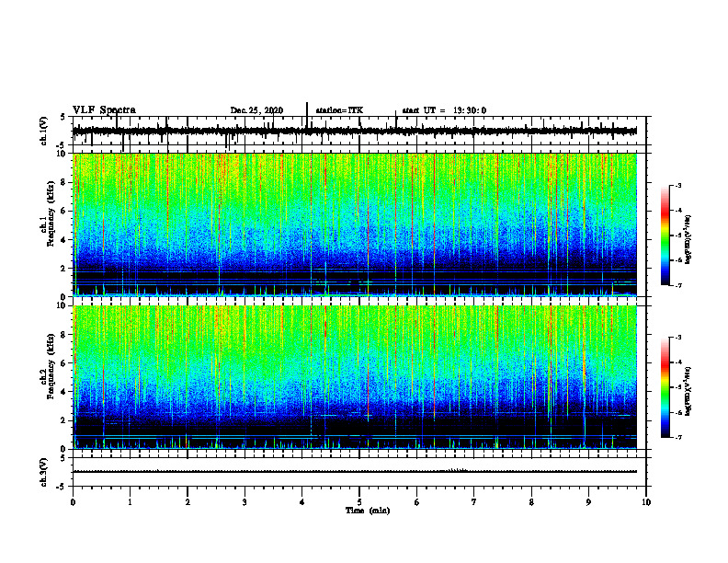The width and height of the screenshot is (728, 563).
Task: Click the "6" tick on the time axis
Action: pos(416,502)
